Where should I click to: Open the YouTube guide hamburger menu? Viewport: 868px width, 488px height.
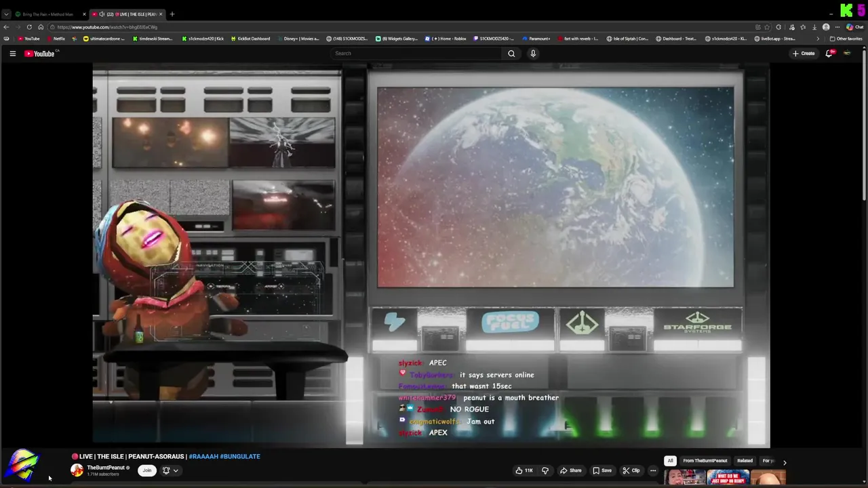coord(12,54)
